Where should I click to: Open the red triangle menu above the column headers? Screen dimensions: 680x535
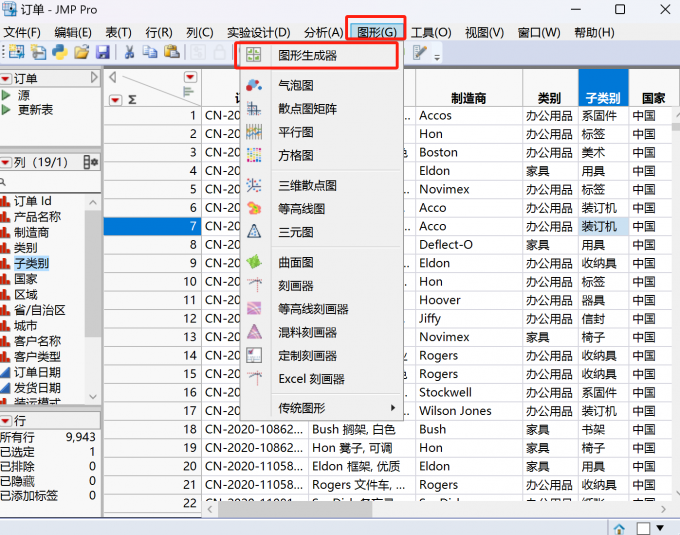(x=190, y=77)
